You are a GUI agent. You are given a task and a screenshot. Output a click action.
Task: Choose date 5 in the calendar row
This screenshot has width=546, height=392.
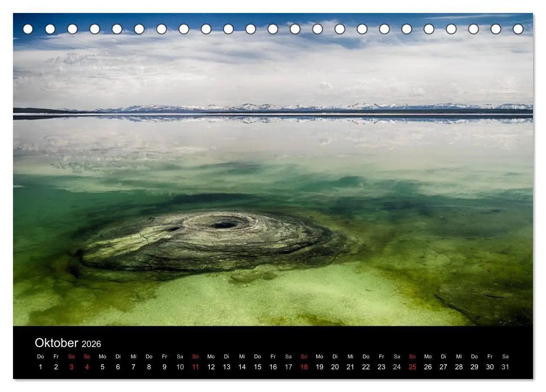click(102, 367)
